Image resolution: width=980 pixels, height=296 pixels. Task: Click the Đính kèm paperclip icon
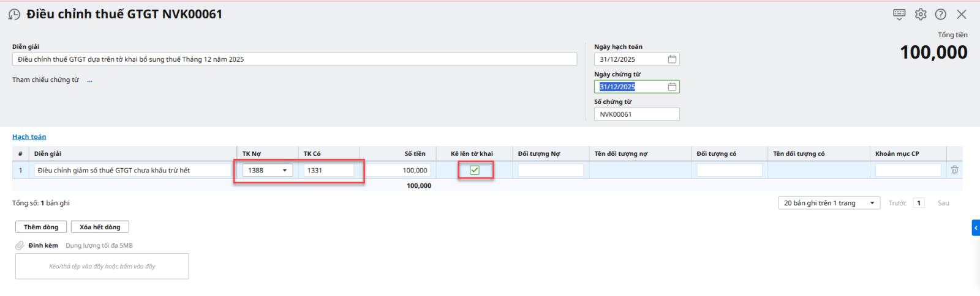(20, 246)
